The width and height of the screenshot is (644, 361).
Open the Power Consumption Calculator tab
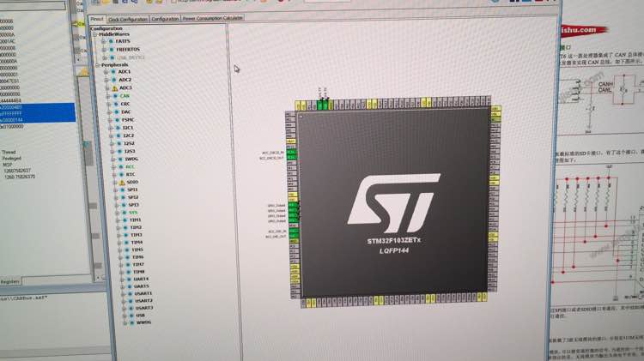(x=213, y=19)
